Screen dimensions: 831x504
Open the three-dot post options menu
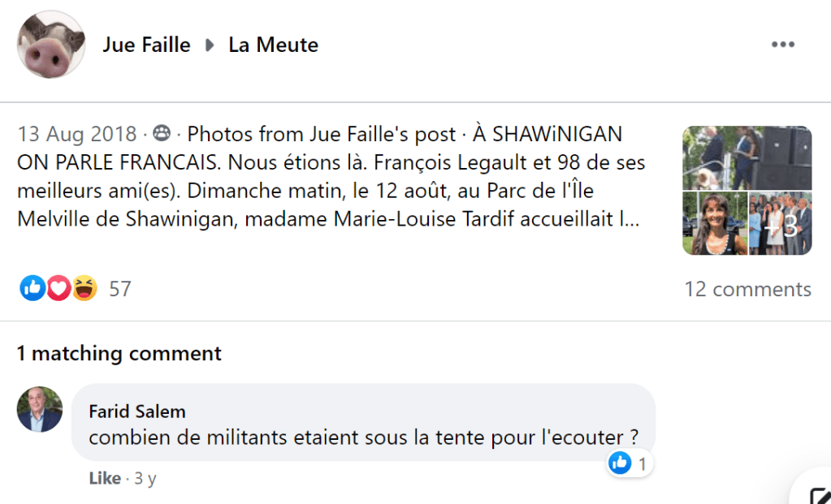click(782, 45)
